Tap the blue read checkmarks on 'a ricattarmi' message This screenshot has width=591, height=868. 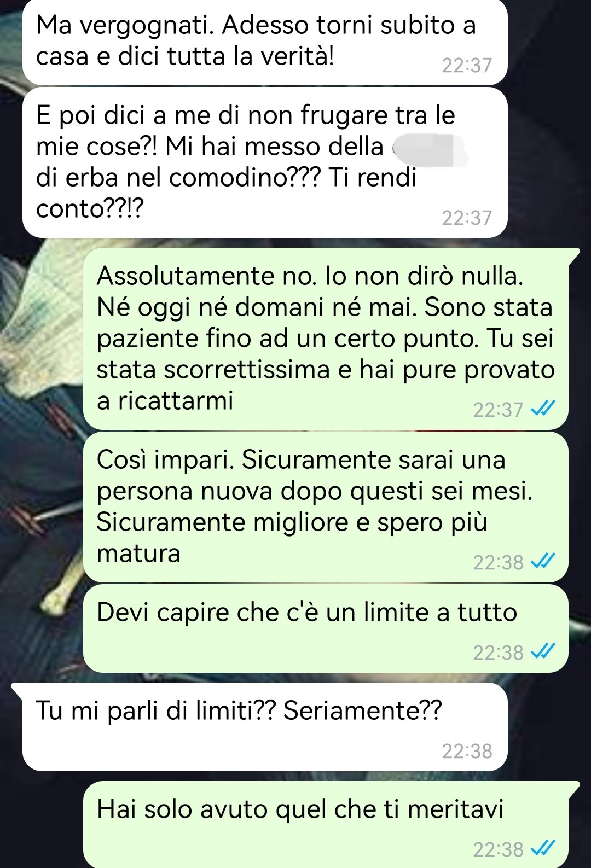(x=543, y=409)
